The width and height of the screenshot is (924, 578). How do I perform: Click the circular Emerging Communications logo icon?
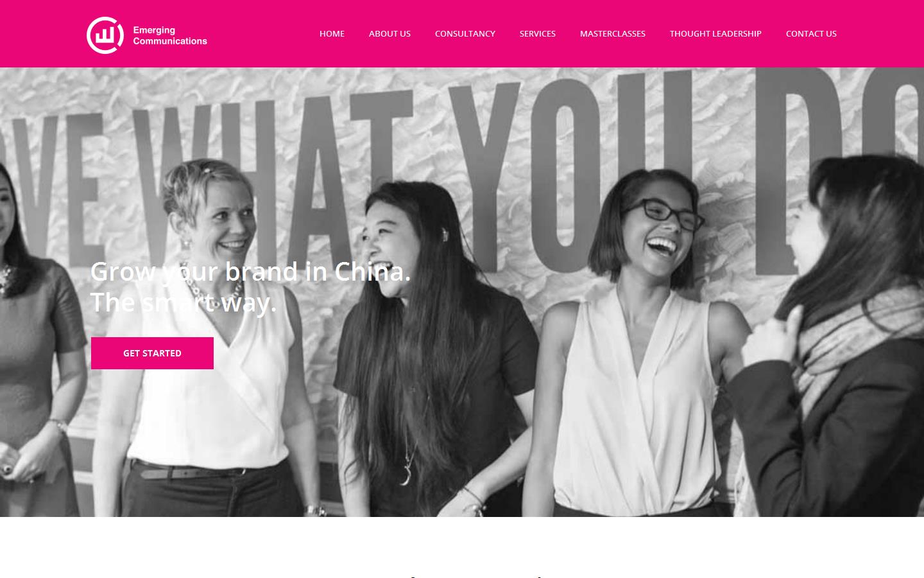pos(105,35)
